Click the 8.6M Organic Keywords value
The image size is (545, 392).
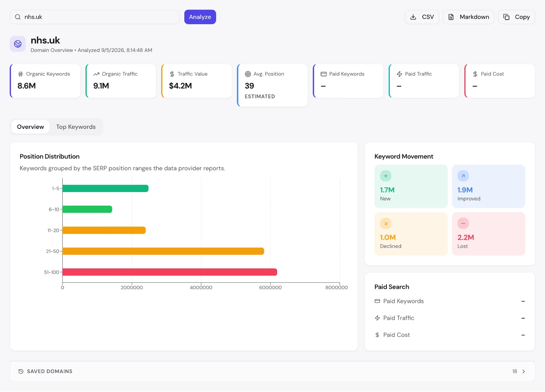coord(27,86)
